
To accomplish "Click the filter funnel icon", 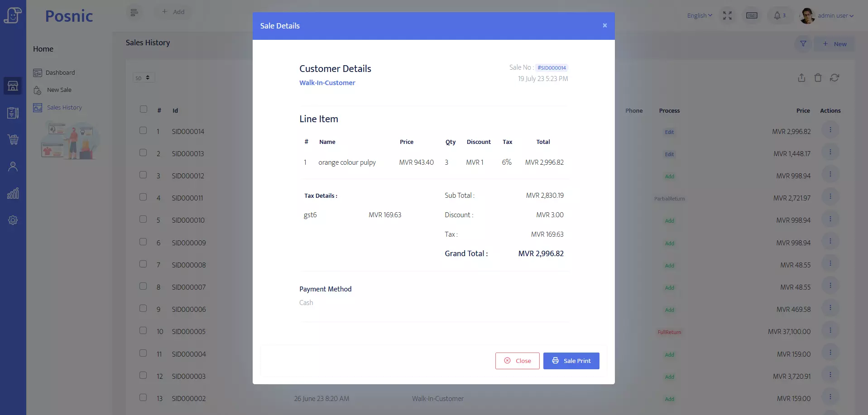I will (x=803, y=44).
